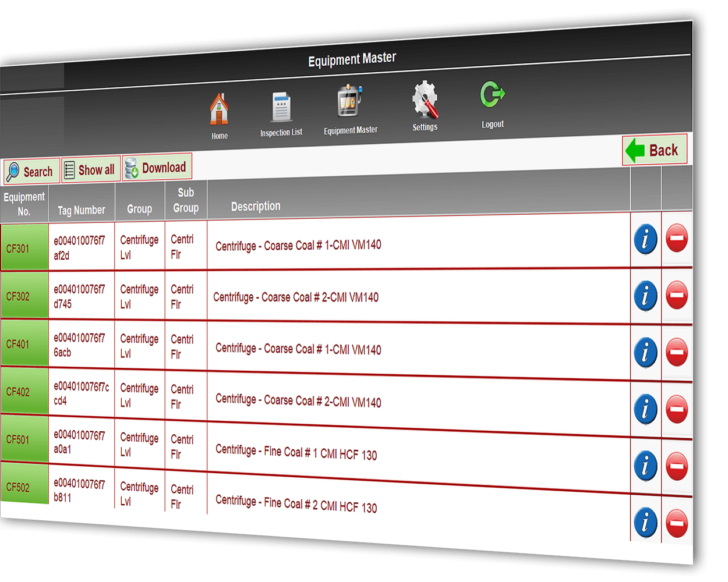728x582 pixels.
Task: Select equipment number CF502 cell
Action: click(x=24, y=484)
